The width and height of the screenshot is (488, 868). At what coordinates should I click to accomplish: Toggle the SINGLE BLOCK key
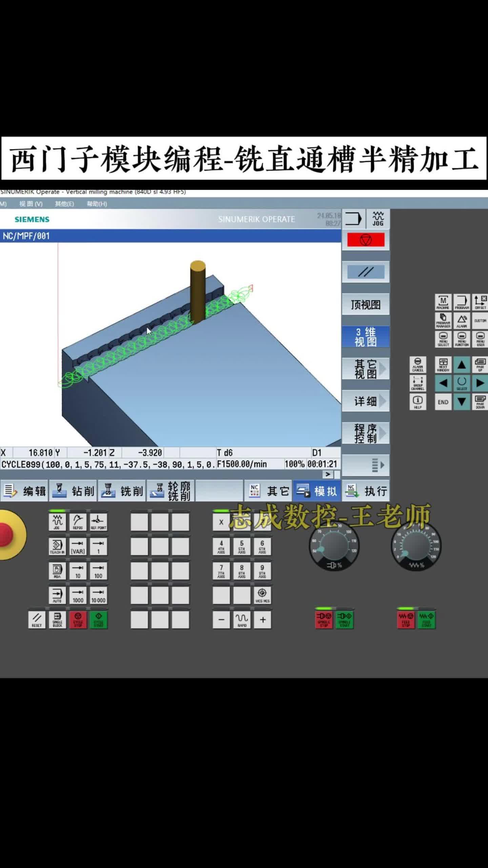57,619
